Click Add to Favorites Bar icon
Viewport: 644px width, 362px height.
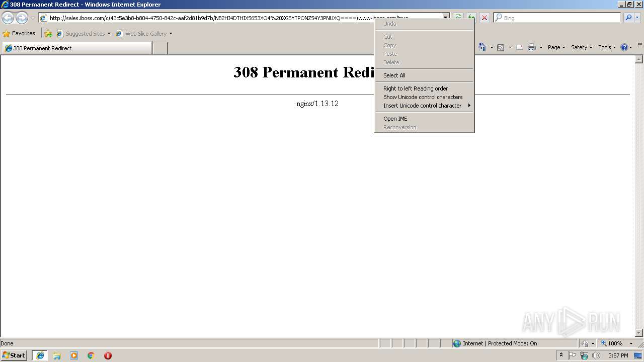pos(48,33)
